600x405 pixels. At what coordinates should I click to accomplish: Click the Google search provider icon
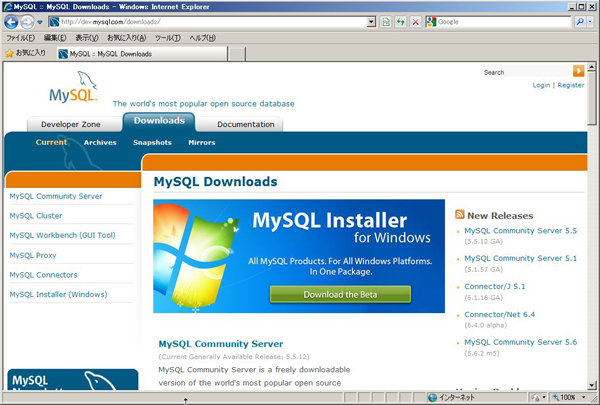click(431, 22)
